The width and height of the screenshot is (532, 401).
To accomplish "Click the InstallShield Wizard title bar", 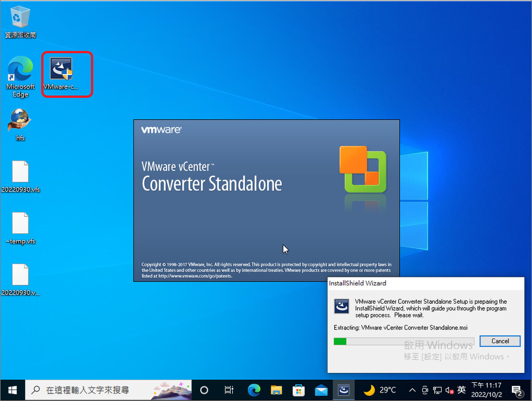I will (426, 283).
